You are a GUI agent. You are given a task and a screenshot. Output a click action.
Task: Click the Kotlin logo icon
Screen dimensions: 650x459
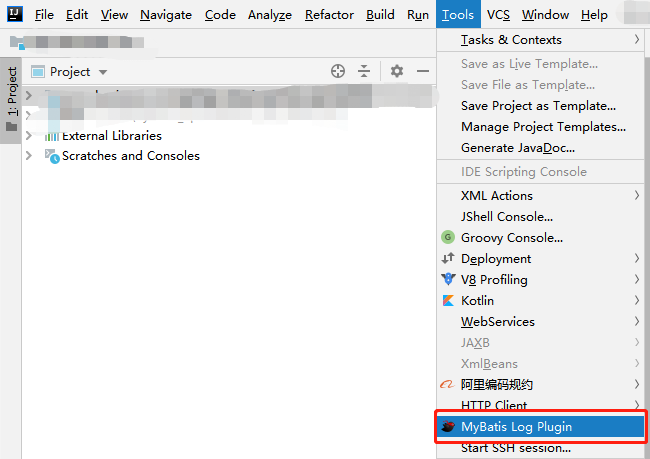(x=448, y=300)
